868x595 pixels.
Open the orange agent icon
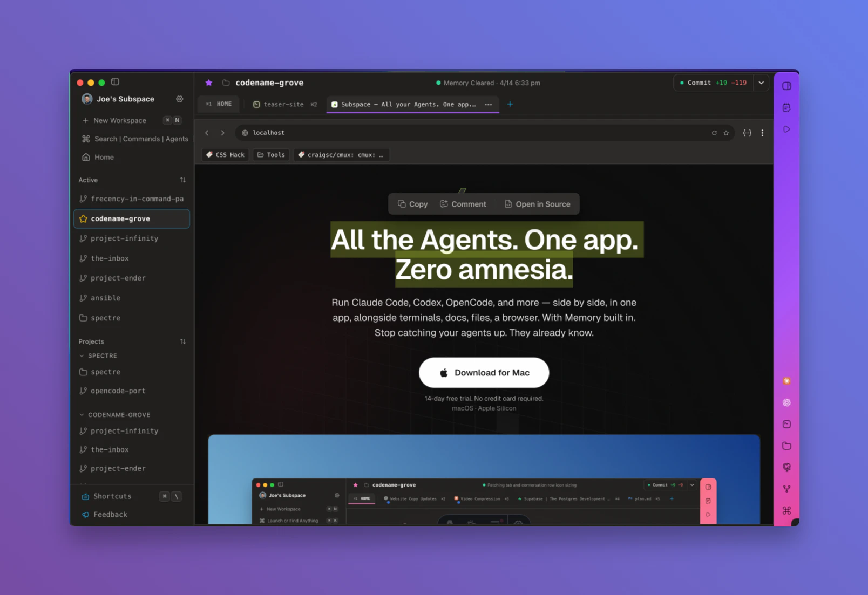(786, 381)
